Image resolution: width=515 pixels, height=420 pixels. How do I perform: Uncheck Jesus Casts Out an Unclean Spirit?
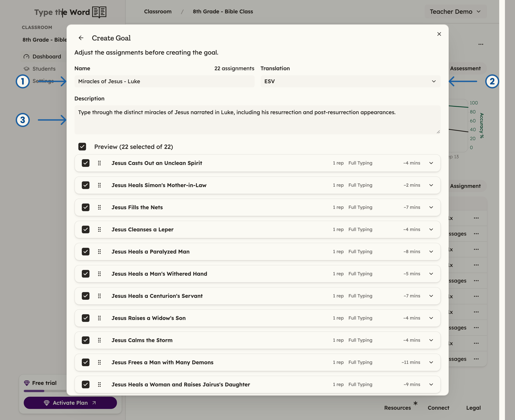click(x=85, y=163)
